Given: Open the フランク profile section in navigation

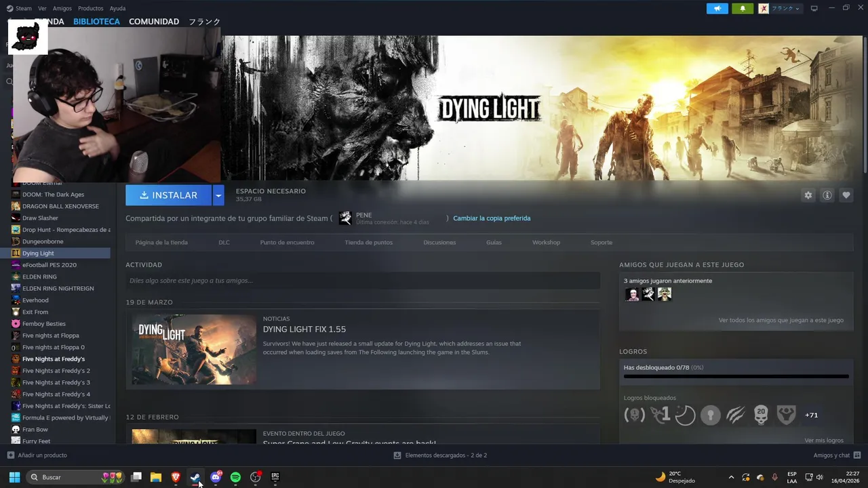Looking at the screenshot, I should coord(204,22).
